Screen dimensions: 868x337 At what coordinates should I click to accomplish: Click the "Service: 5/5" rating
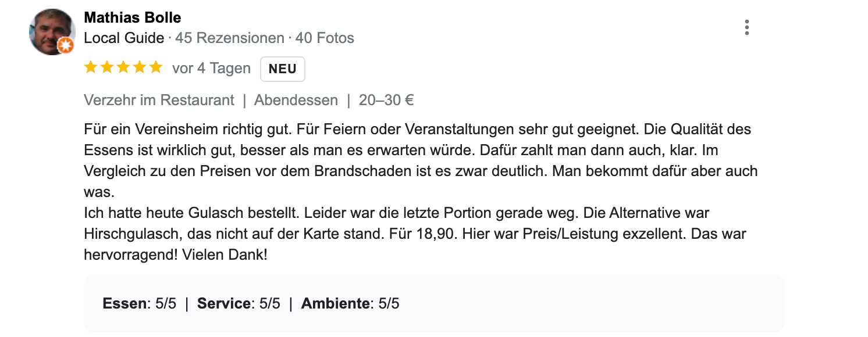point(239,303)
